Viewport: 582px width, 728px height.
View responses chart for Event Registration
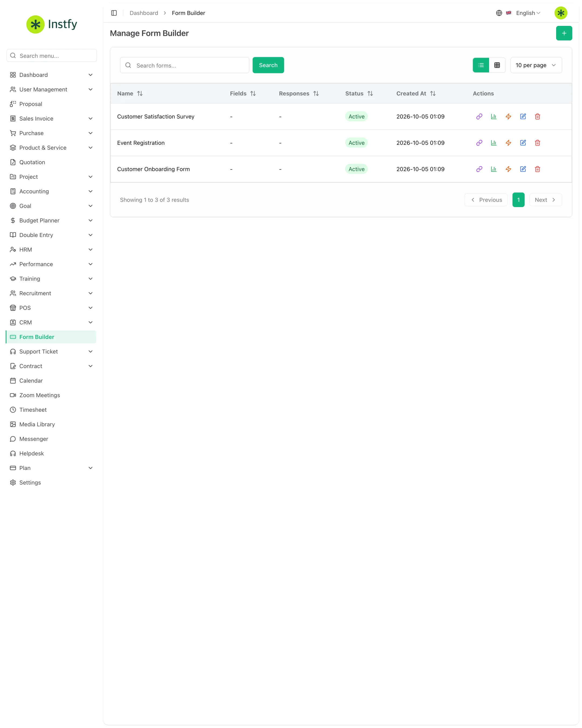tap(494, 143)
